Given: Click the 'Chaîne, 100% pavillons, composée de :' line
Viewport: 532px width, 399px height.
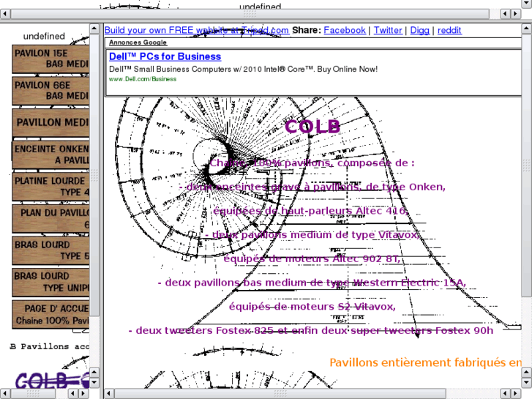Looking at the screenshot, I should coord(312,163).
